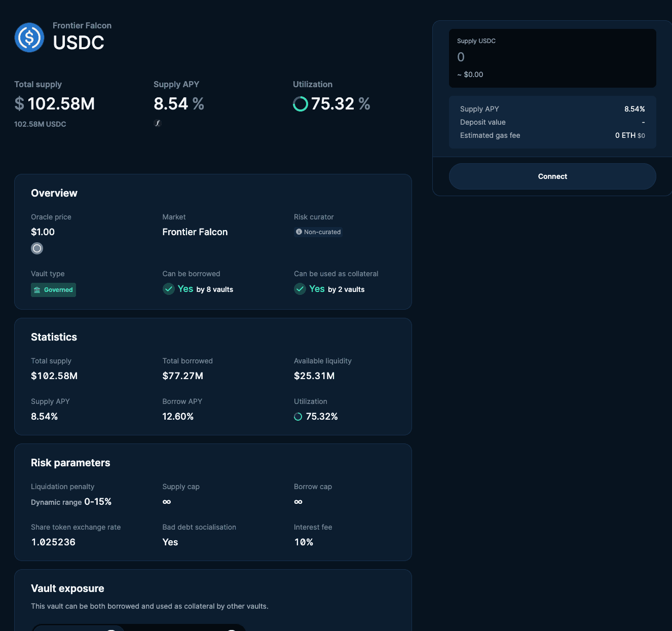
Task: Click the Supply cap infinity symbol
Action: point(167,502)
